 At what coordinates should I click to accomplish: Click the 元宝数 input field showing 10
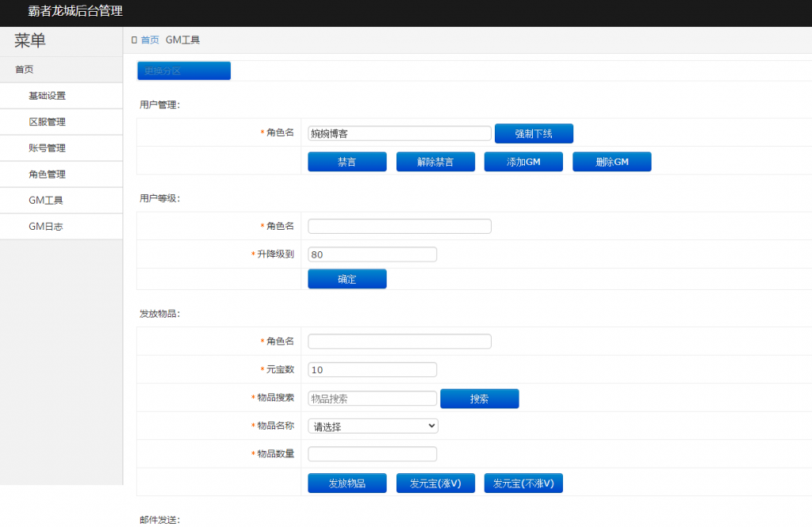click(372, 369)
